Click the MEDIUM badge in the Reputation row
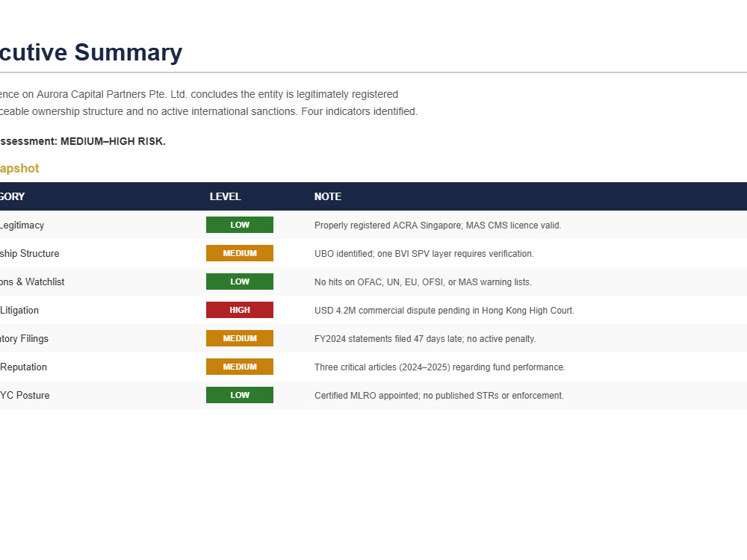 pyautogui.click(x=240, y=367)
